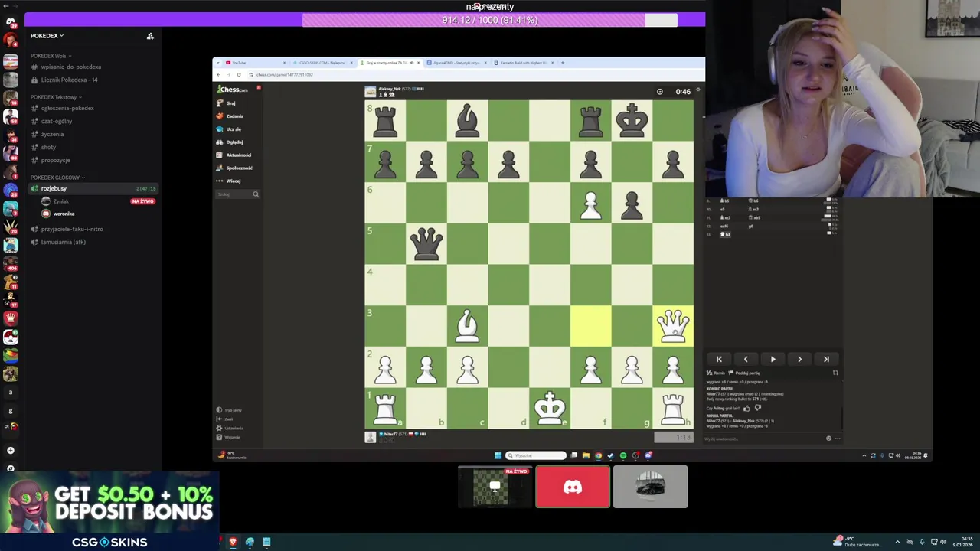This screenshot has width=980, height=551.
Task: Click the white king on e1
Action: [550, 408]
